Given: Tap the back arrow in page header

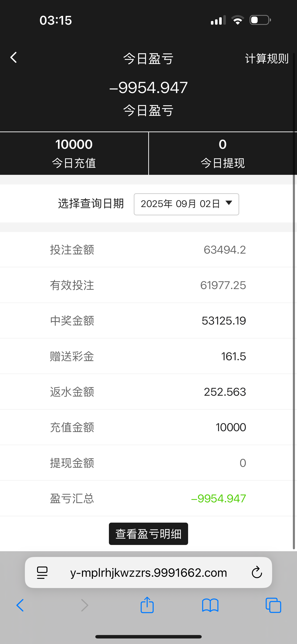Looking at the screenshot, I should 14,58.
